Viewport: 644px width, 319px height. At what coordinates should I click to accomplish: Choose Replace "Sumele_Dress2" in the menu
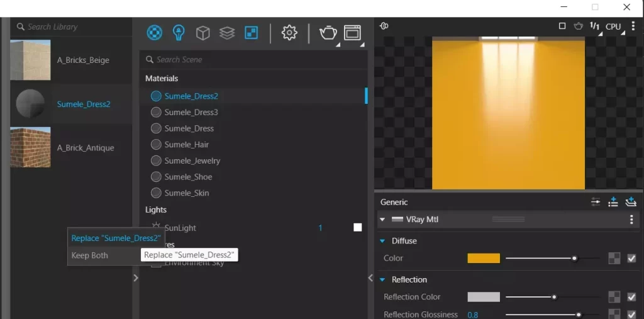pos(116,238)
